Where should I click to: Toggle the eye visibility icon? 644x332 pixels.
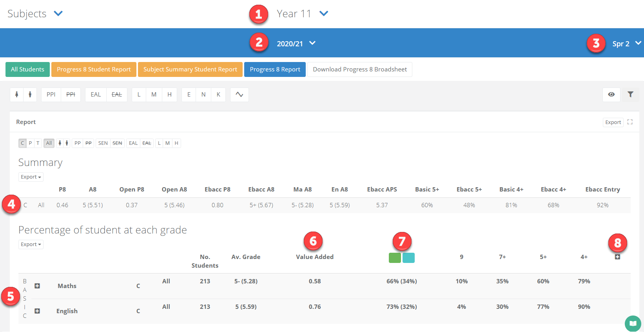point(611,95)
